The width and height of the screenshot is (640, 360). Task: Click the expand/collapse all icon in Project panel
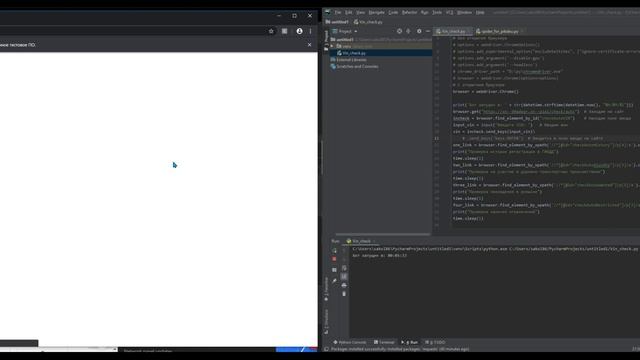pyautogui.click(x=408, y=31)
